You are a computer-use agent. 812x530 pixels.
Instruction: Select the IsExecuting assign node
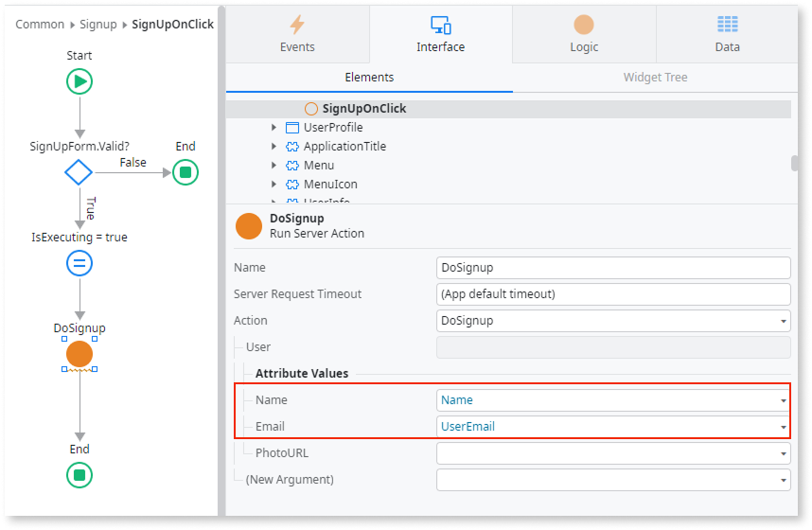click(79, 263)
